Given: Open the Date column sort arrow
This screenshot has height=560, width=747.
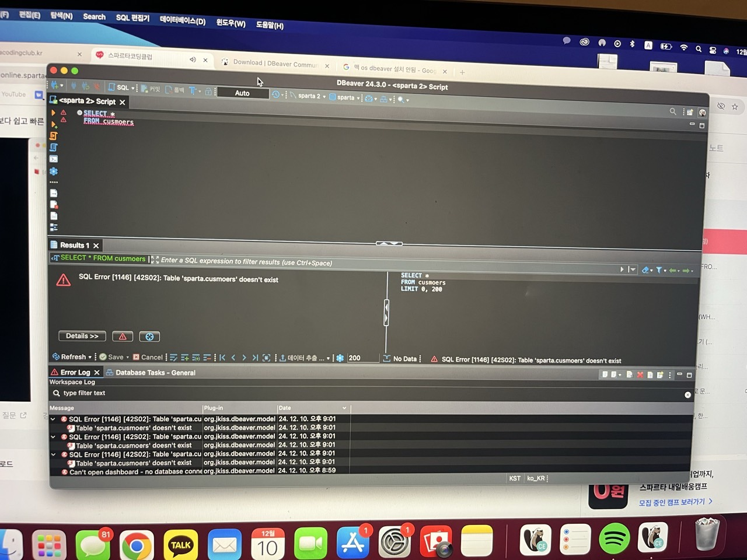Looking at the screenshot, I should pyautogui.click(x=344, y=408).
